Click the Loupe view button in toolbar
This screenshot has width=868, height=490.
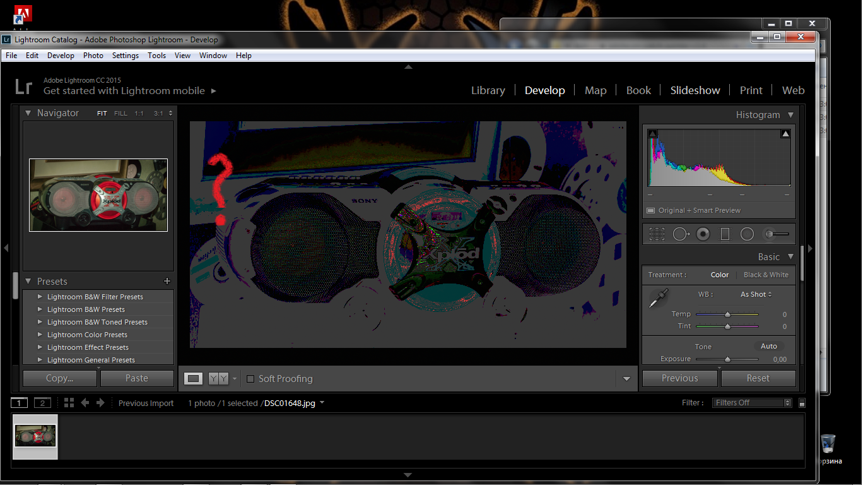click(x=194, y=379)
